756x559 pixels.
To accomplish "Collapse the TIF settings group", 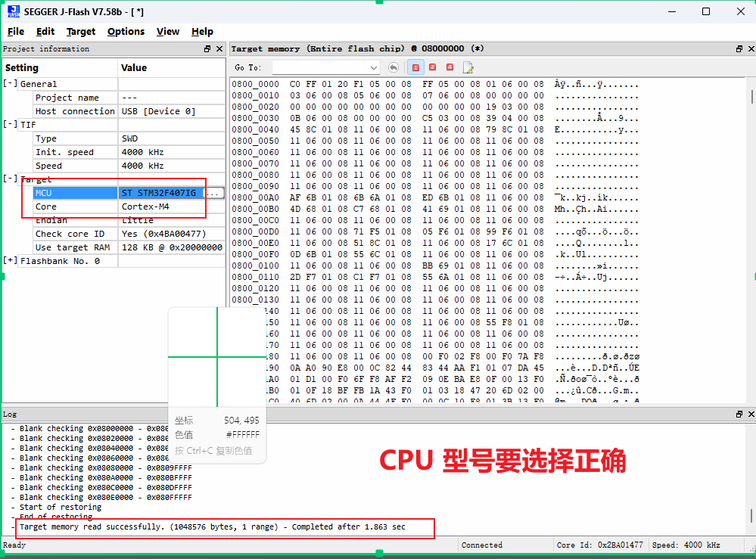I will [x=10, y=124].
